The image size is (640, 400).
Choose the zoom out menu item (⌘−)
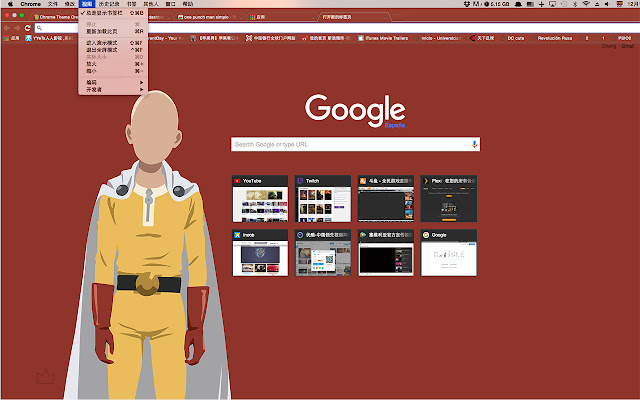[x=113, y=71]
